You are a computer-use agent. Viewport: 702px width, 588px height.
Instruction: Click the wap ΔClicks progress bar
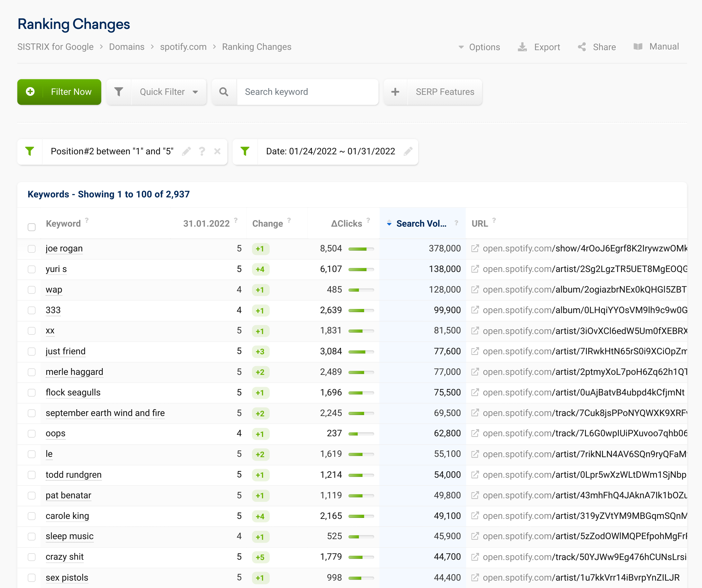[361, 290]
